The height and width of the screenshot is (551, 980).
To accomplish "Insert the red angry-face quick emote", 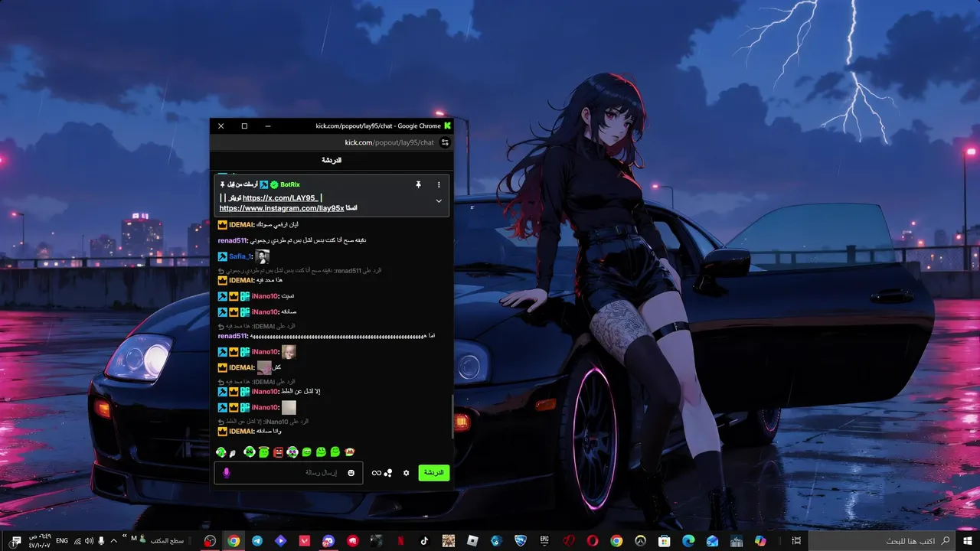I will [x=278, y=452].
